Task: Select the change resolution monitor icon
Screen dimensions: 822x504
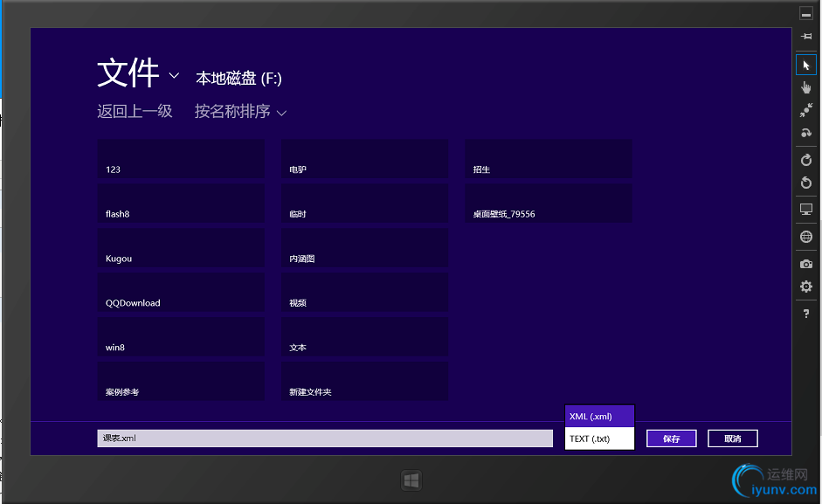Action: pos(805,210)
